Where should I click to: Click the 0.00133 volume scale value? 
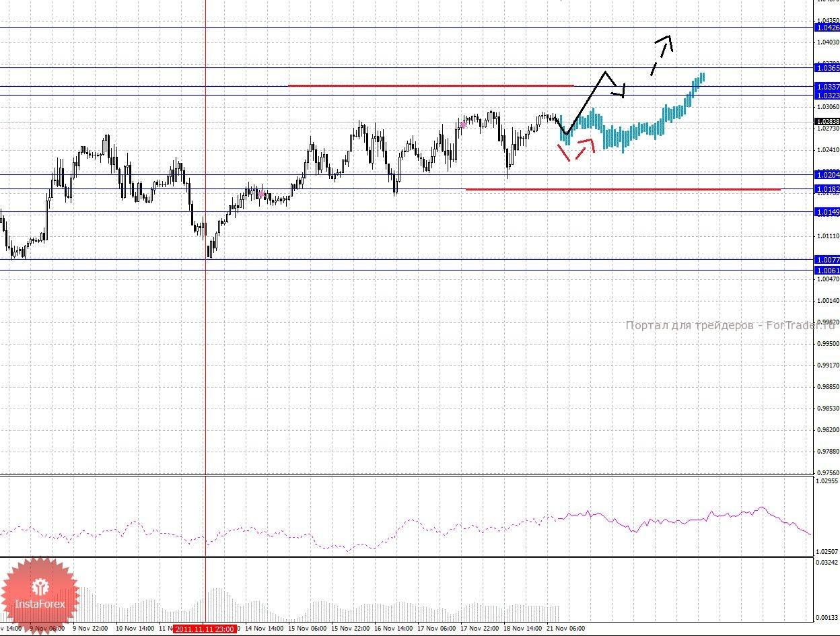827,617
